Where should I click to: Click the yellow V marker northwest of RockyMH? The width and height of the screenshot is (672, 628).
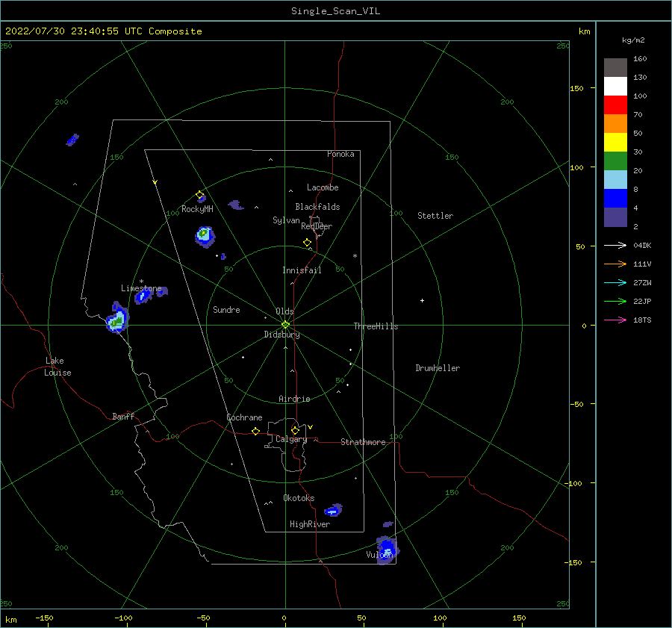(155, 182)
